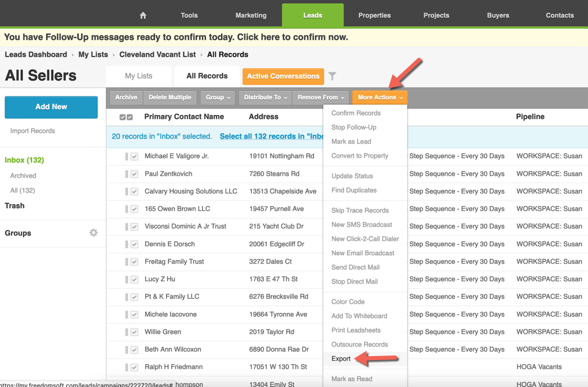Screen dimensions: 588x387
Task: Go to the Home icon in navigation
Action: pos(143,15)
